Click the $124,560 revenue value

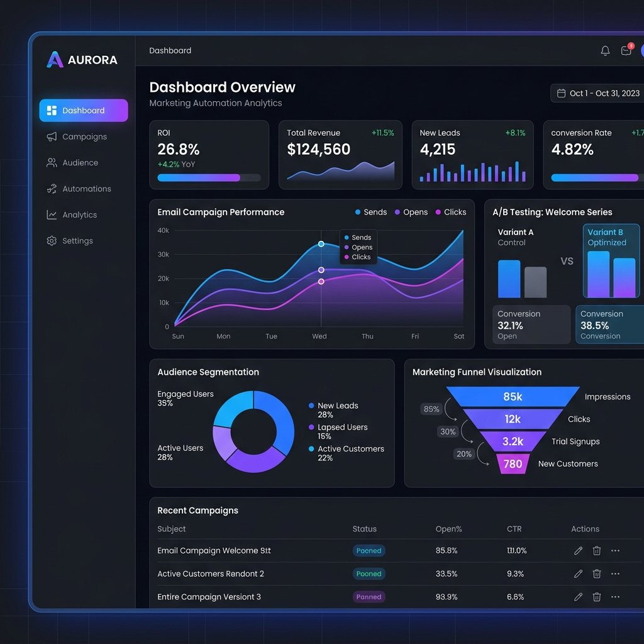(319, 149)
